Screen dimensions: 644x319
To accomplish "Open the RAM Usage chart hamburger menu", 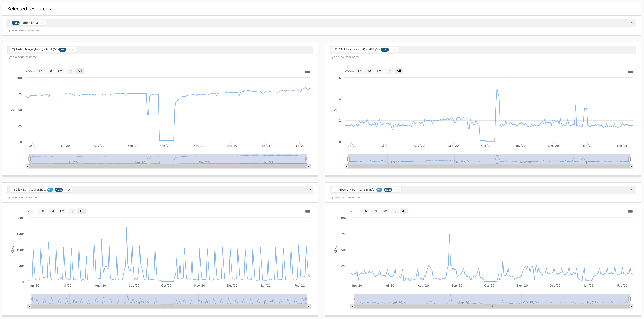I will (307, 71).
